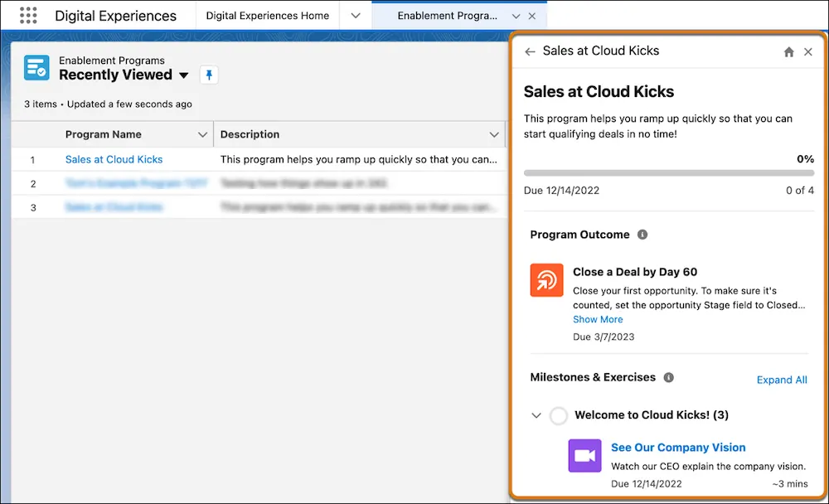
Task: Switch to the Digital Experiences Home tab
Action: (267, 15)
